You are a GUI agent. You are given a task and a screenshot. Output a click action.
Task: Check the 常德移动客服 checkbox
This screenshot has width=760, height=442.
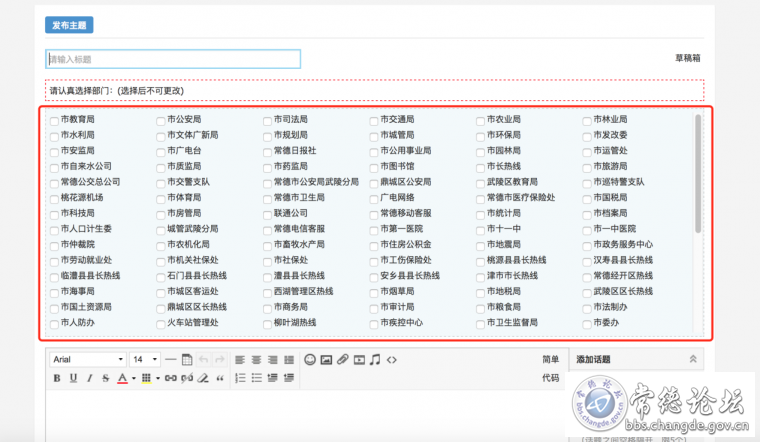tap(374, 215)
